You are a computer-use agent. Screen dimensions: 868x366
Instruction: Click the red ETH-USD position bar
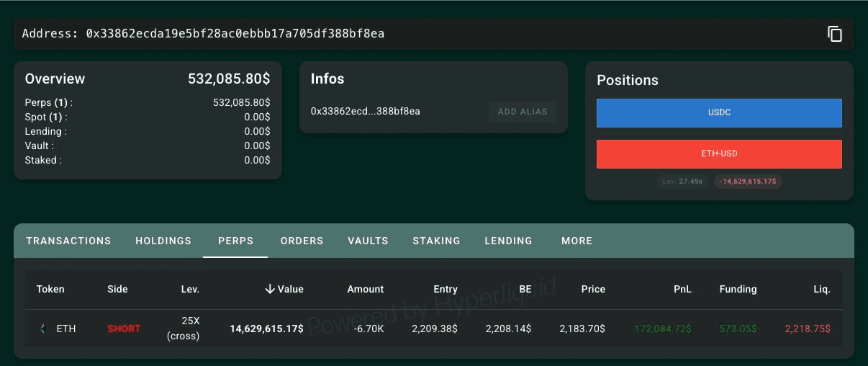tap(719, 153)
